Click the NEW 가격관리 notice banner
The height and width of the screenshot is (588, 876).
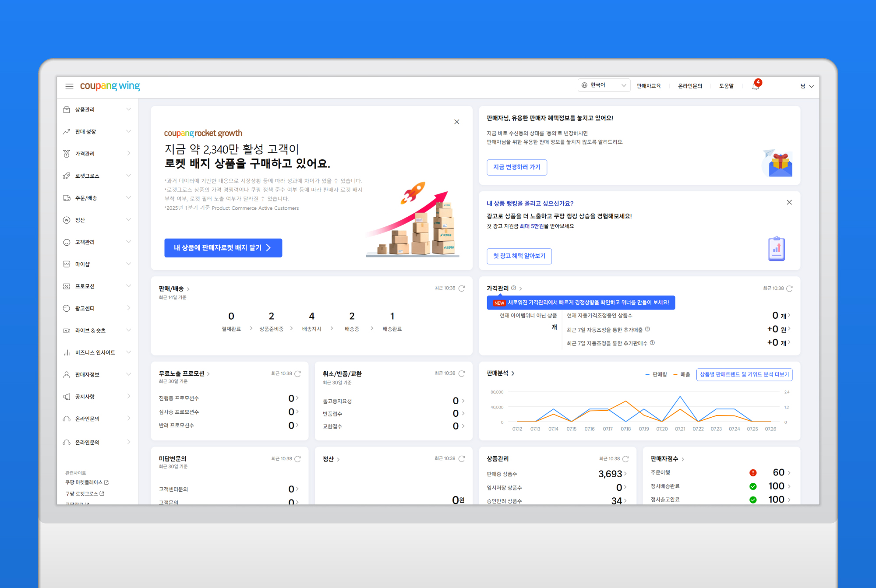click(581, 303)
